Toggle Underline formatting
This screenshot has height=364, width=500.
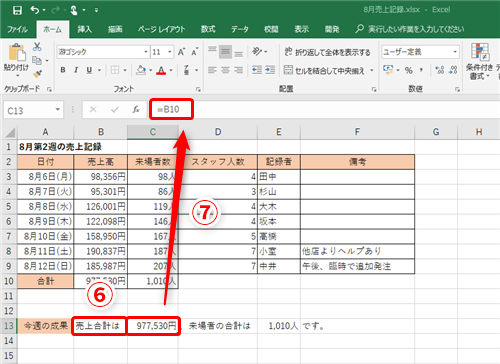(89, 70)
